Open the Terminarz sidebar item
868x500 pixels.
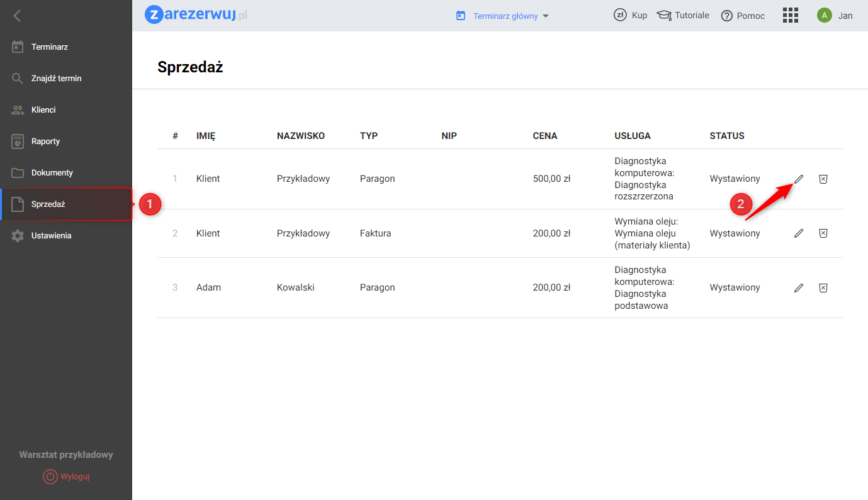pyautogui.click(x=49, y=47)
